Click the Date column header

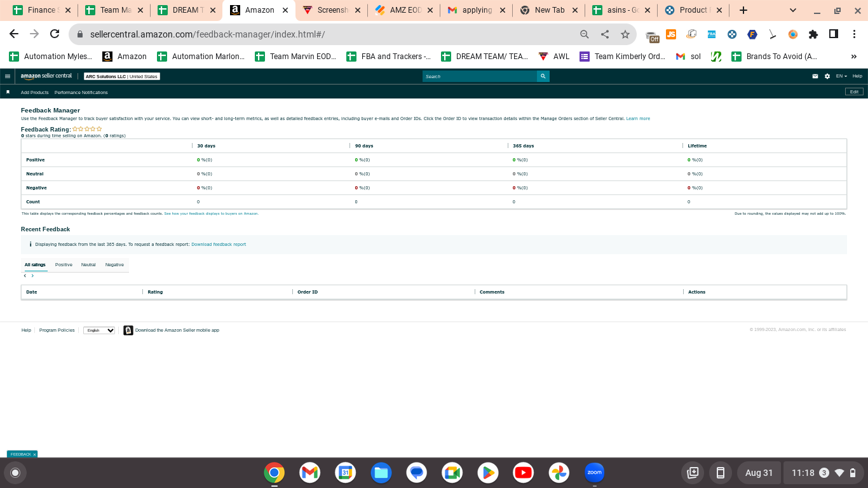click(32, 292)
